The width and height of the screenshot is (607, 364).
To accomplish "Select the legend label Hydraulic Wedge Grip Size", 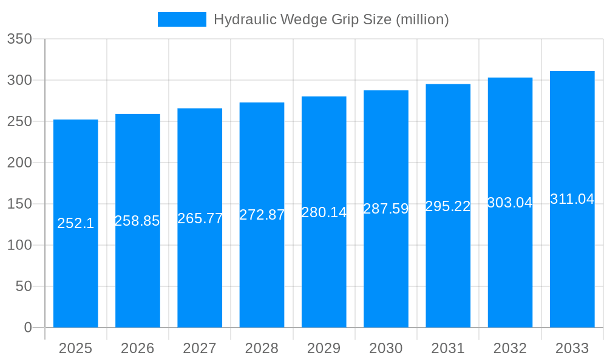I will pos(331,19).
